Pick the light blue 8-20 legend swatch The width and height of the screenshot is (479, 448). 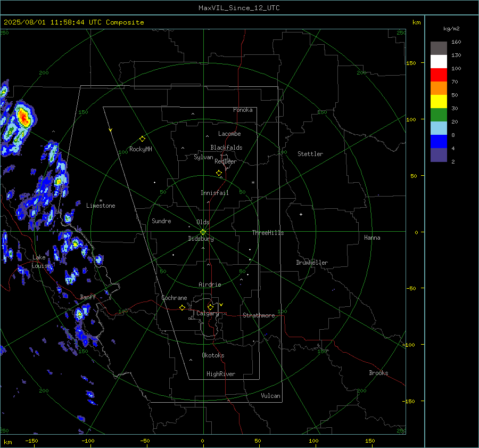point(439,128)
